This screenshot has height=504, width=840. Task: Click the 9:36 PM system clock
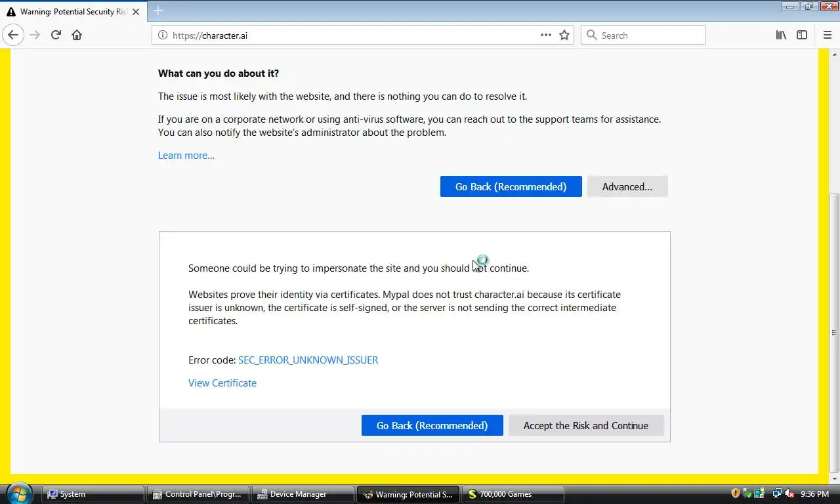tap(814, 494)
